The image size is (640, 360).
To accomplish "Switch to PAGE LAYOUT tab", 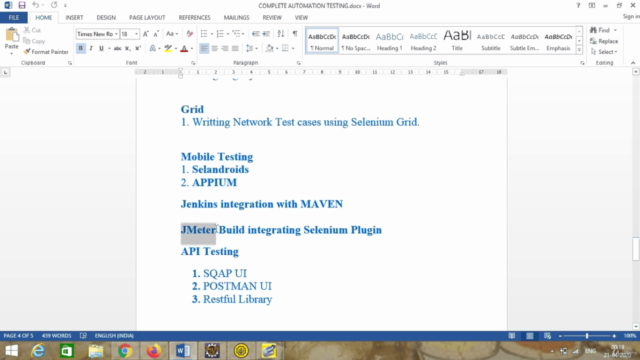I will tap(147, 18).
